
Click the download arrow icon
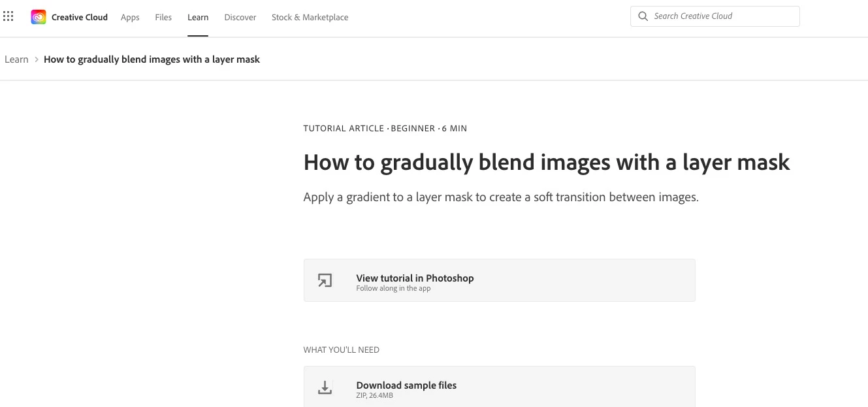coord(325,387)
